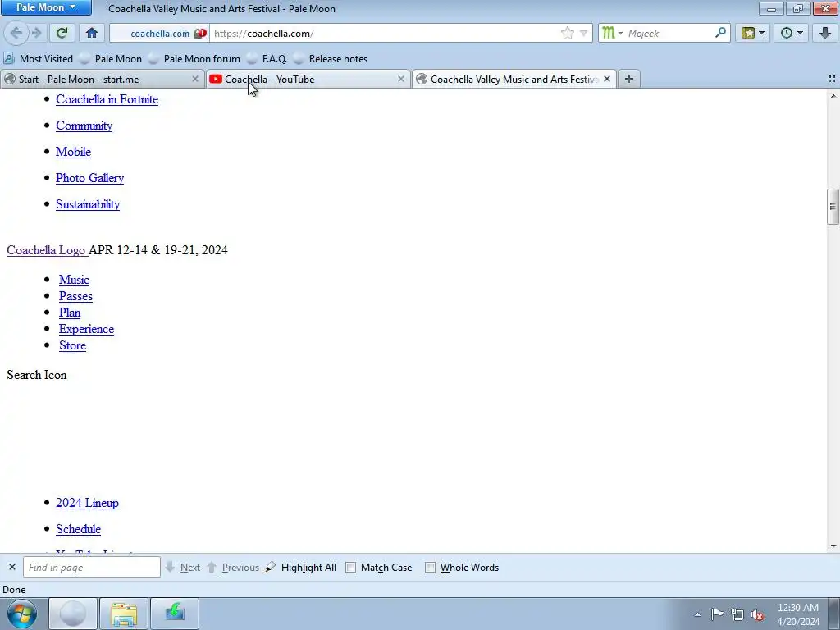Open the Release notes bookmark

tap(331, 58)
